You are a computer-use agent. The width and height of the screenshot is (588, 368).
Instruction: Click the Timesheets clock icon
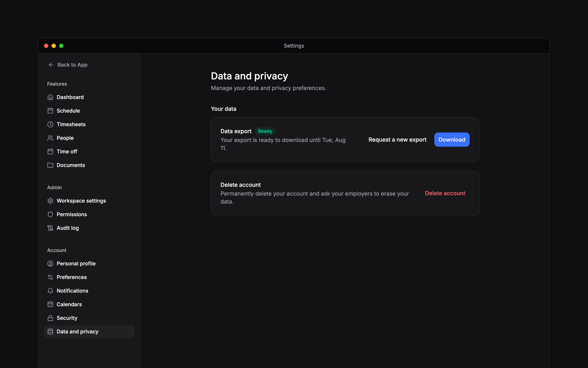click(x=50, y=124)
